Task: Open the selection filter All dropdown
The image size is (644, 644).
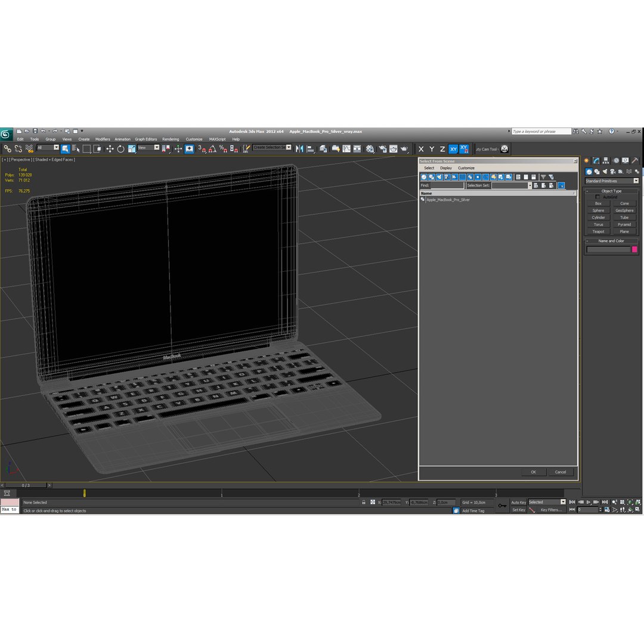Action: (x=48, y=147)
